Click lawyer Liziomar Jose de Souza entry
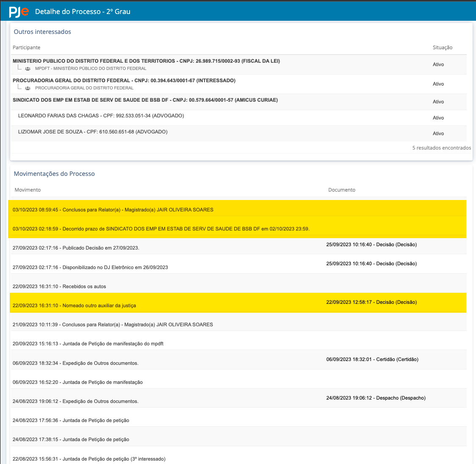 pyautogui.click(x=93, y=132)
